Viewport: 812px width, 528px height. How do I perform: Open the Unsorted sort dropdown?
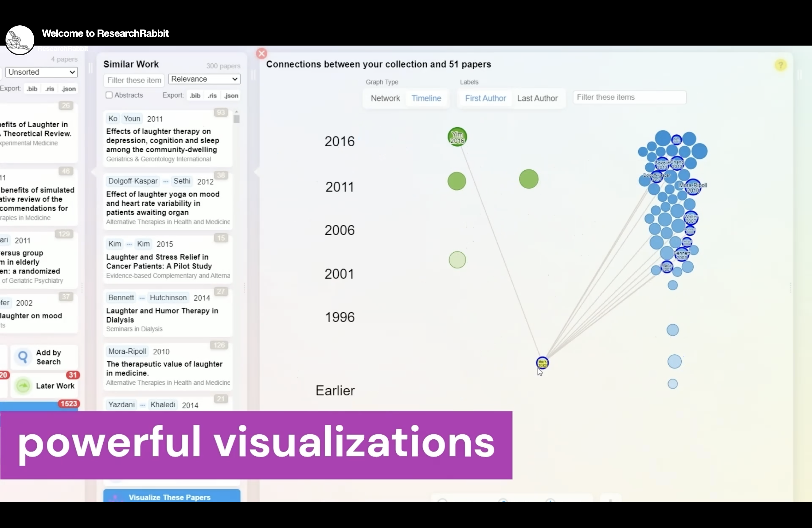(x=42, y=72)
